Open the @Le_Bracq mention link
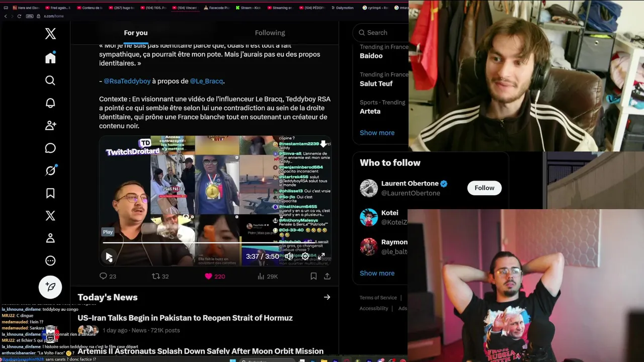 pos(206,81)
